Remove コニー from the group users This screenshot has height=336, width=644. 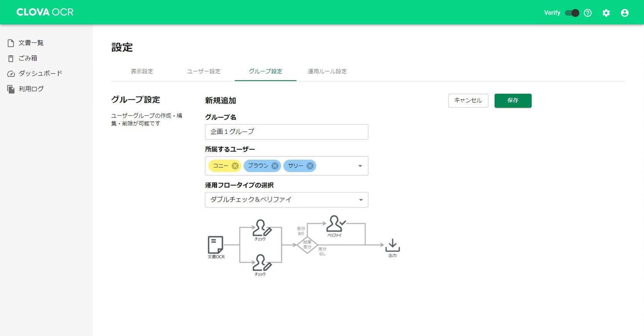click(x=235, y=166)
